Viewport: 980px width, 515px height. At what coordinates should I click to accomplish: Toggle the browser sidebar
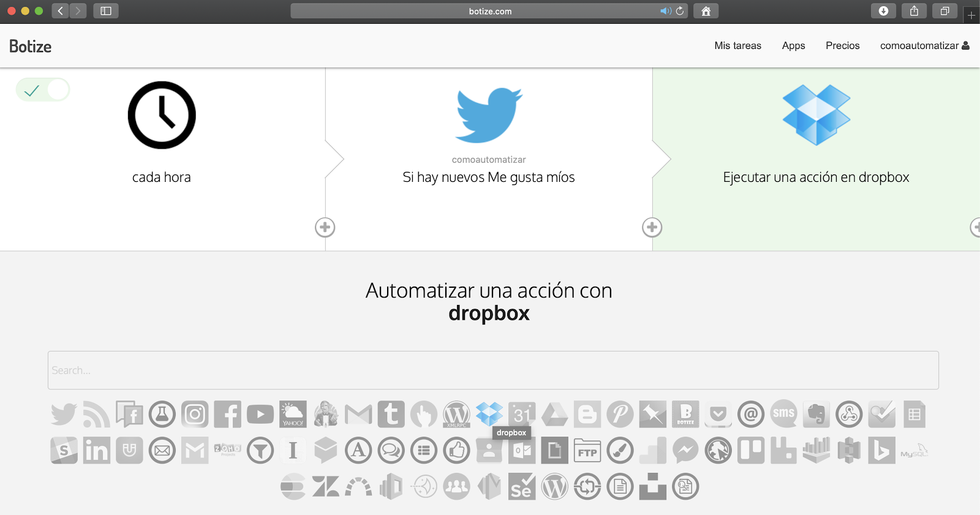[105, 11]
